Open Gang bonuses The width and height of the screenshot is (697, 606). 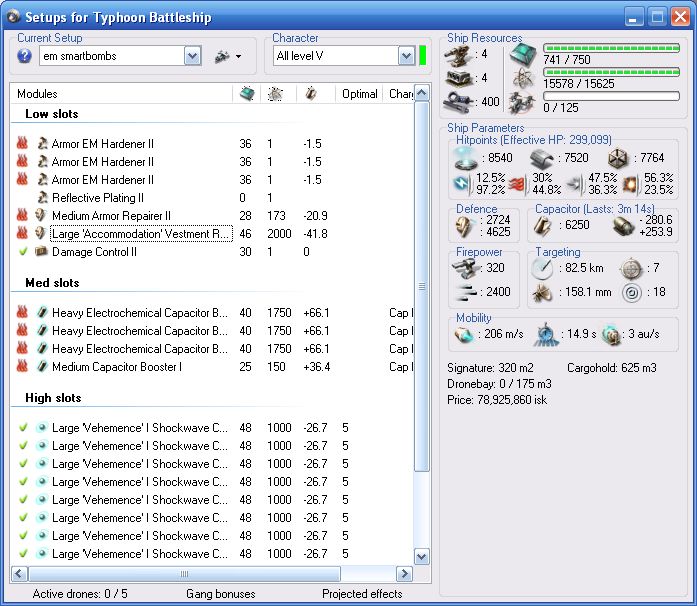pyautogui.click(x=220, y=594)
